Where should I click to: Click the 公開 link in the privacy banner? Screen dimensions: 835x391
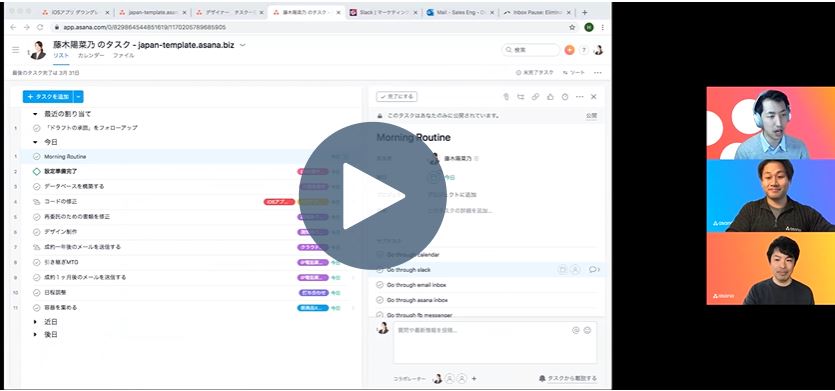pos(591,115)
